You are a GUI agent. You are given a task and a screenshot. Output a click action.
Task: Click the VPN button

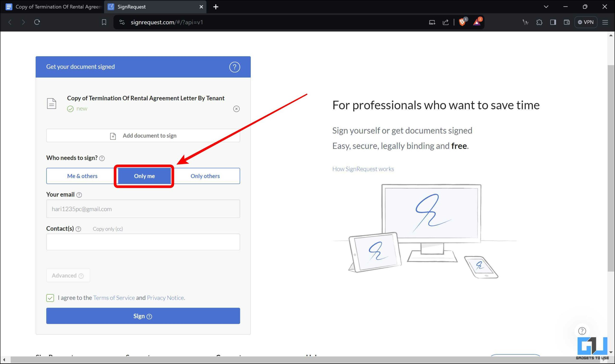(x=586, y=22)
